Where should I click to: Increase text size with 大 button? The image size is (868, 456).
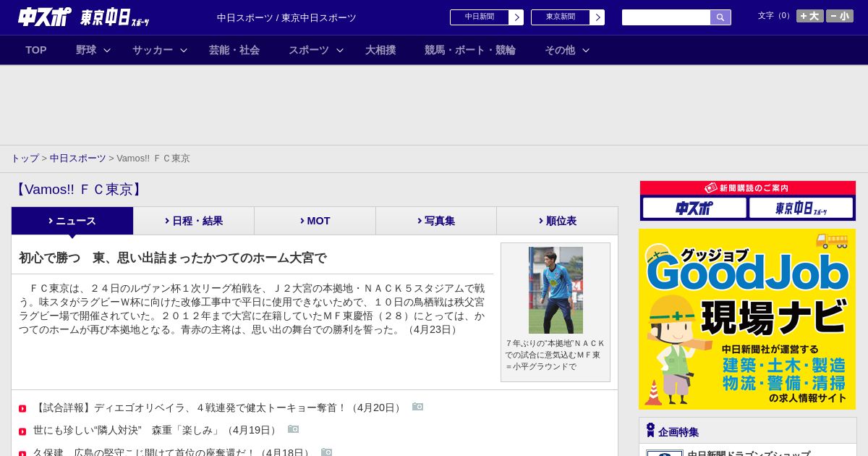coord(809,16)
